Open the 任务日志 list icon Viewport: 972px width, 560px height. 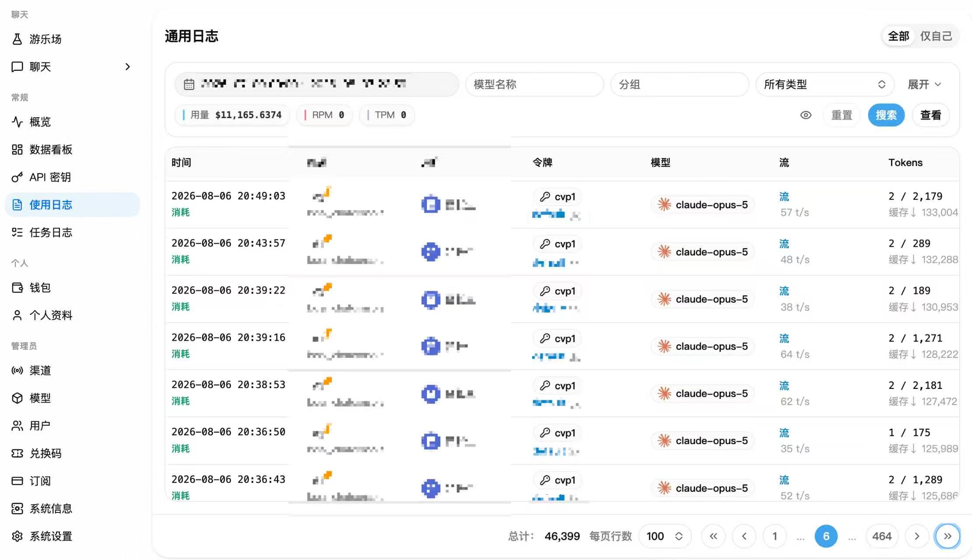click(x=17, y=232)
